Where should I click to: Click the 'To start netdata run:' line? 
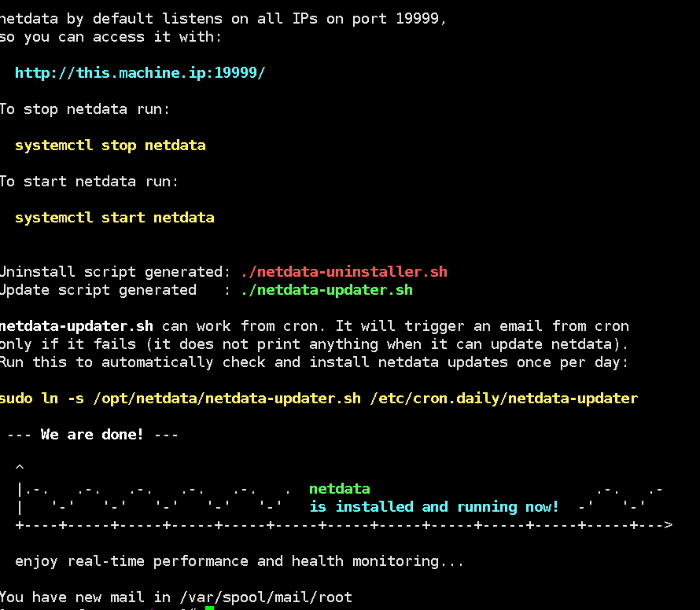pos(89,182)
